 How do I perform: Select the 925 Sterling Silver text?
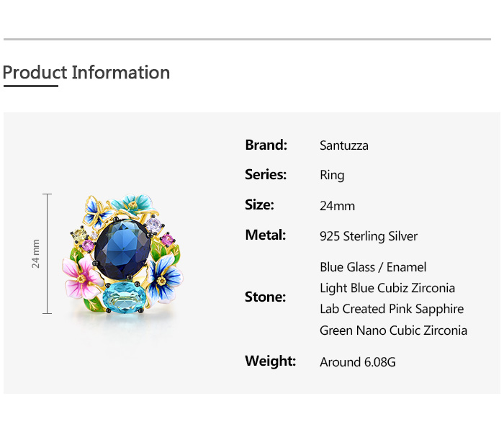369,236
